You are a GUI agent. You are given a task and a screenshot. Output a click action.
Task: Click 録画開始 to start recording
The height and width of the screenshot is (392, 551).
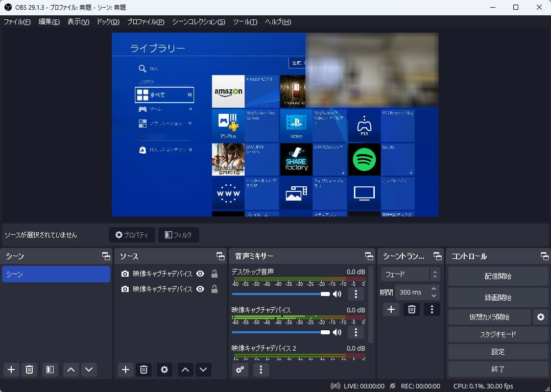pos(498,298)
